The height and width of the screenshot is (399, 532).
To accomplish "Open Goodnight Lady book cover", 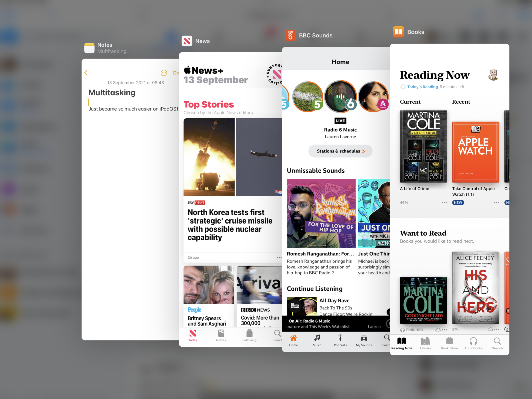I will pos(423,300).
